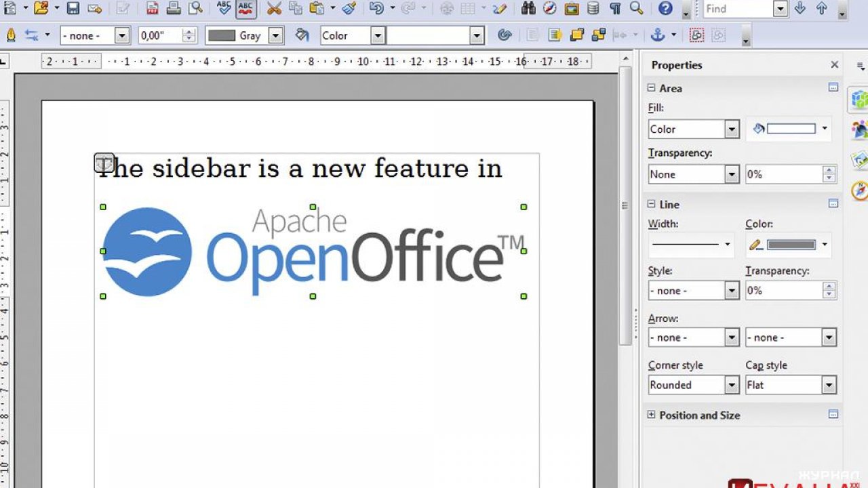Open OpenOffice Help question mark
The width and height of the screenshot is (868, 488).
click(x=665, y=8)
